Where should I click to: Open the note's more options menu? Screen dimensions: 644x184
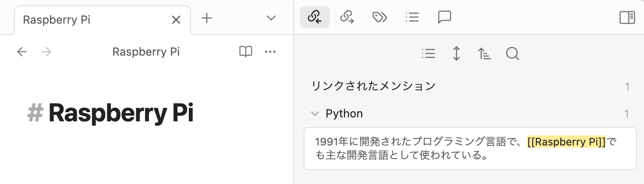(270, 52)
